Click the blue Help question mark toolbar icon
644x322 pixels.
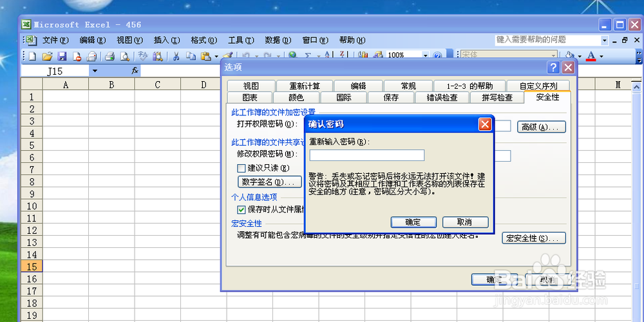coord(438,55)
